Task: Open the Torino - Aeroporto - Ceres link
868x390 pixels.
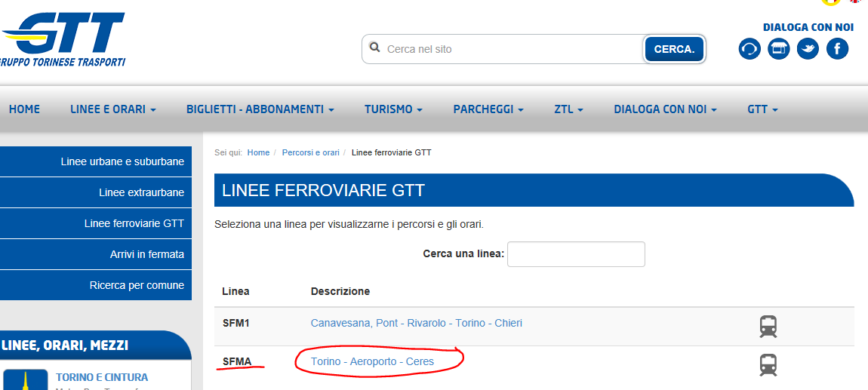Action: [372, 362]
